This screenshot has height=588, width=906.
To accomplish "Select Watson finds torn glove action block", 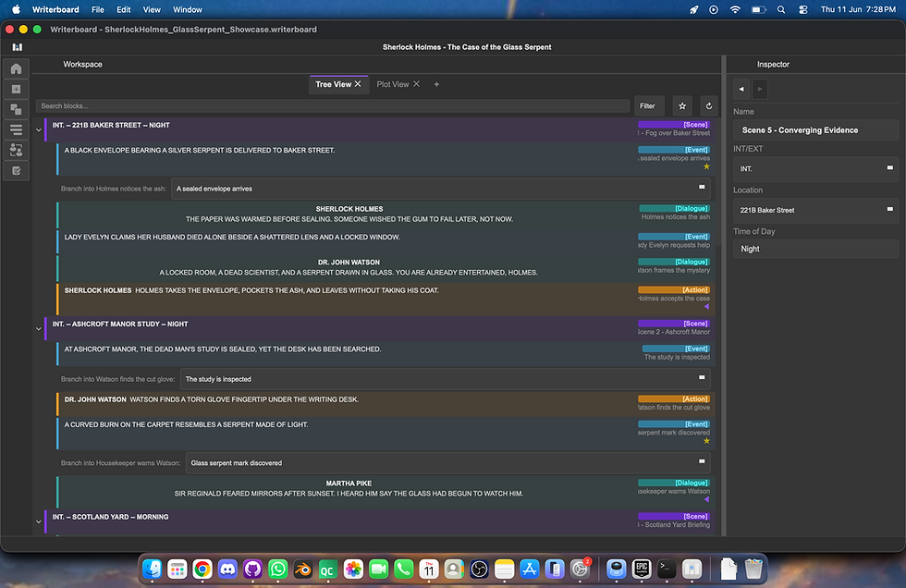I will [x=386, y=404].
